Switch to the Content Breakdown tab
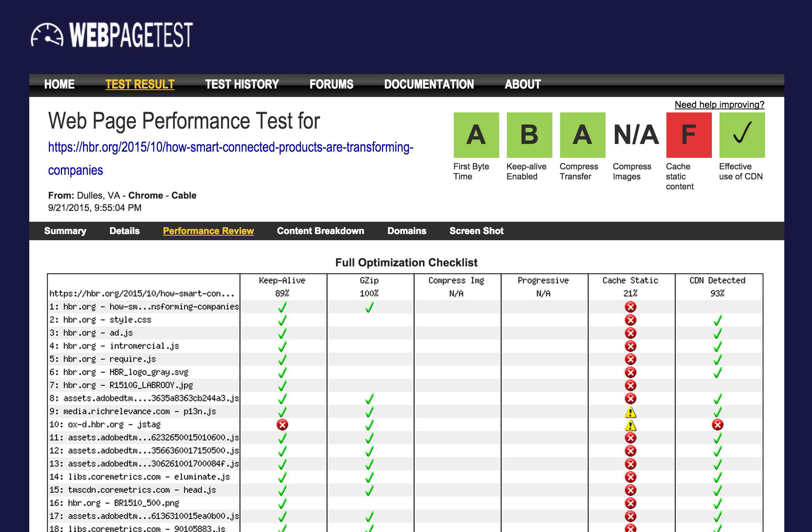This screenshot has height=532, width=812. point(320,231)
